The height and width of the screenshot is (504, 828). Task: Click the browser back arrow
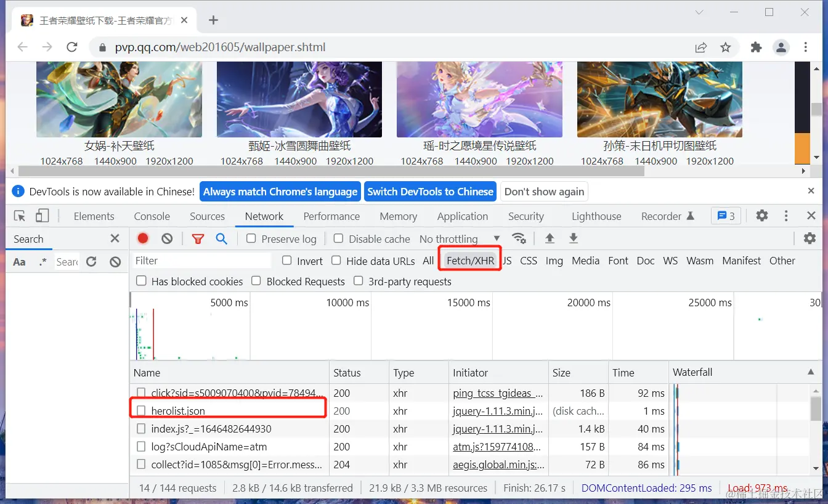coord(23,47)
